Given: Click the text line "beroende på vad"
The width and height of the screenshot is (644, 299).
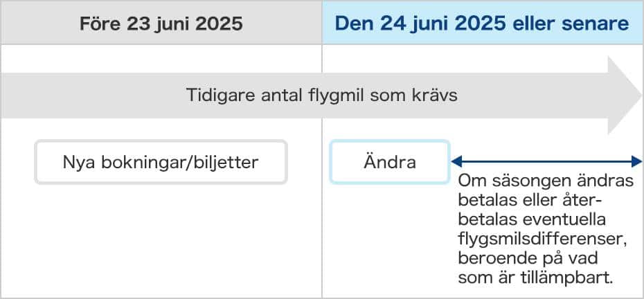Looking at the screenshot, I should (527, 258).
